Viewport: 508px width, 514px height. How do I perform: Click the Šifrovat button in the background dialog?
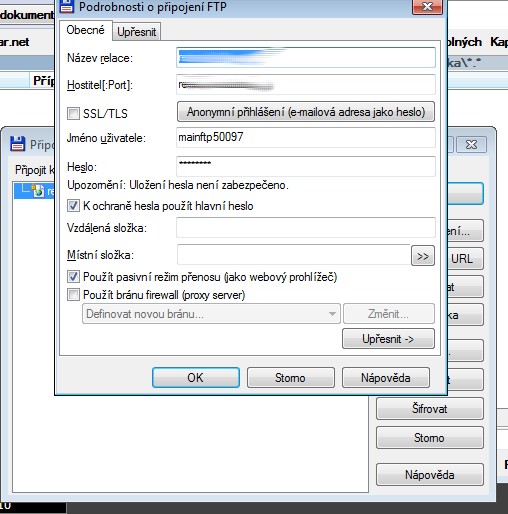click(430, 409)
